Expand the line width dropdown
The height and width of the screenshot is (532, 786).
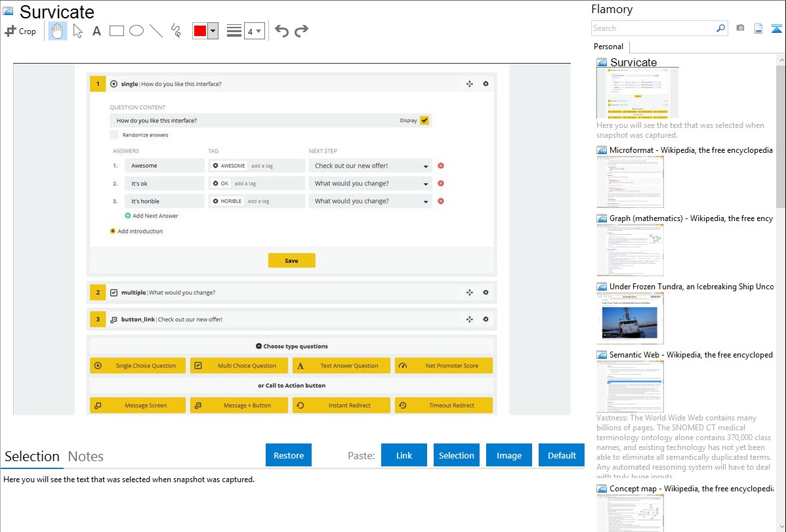coord(254,31)
